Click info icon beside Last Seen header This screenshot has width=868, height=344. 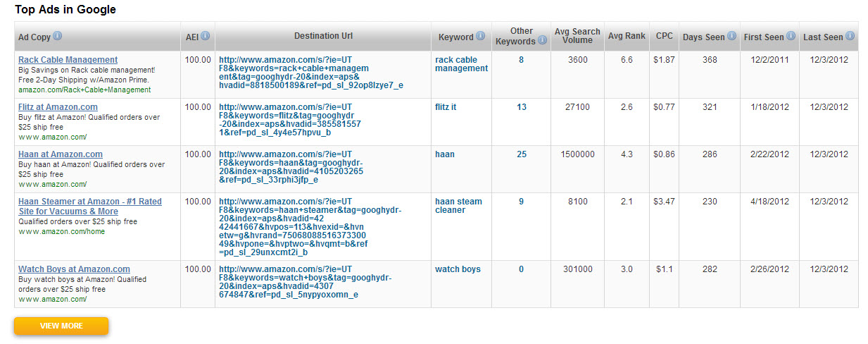(850, 36)
